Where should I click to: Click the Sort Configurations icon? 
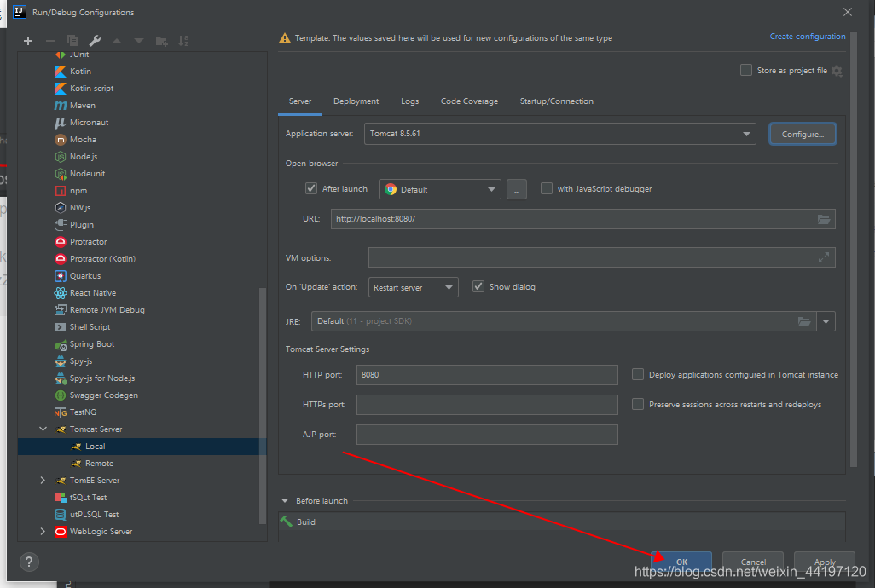pyautogui.click(x=183, y=41)
